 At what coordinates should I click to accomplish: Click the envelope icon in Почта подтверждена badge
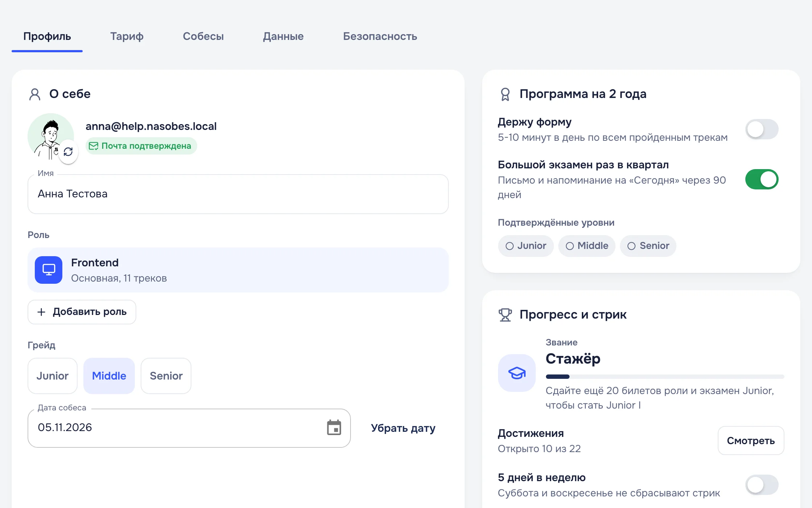coord(94,146)
